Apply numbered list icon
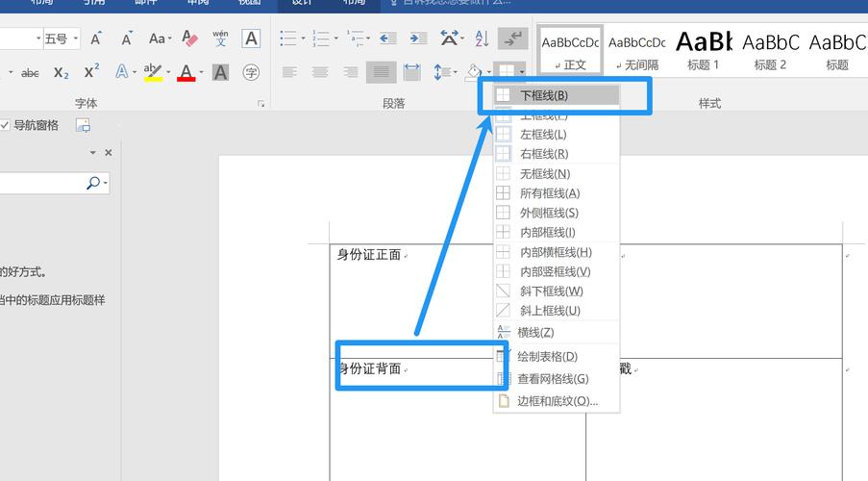This screenshot has width=868, height=481. pos(321,38)
